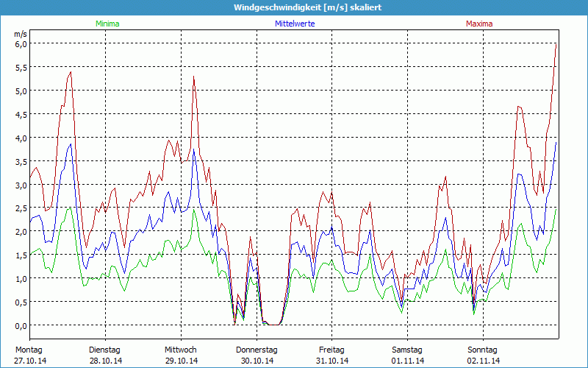Click the Minima legend label
This screenshot has height=368, width=588.
107,24
